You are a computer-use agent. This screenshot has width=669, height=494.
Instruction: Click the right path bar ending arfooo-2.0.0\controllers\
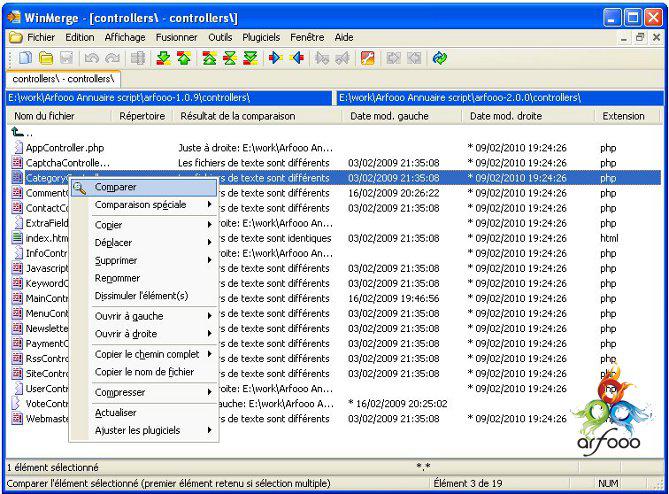[x=500, y=98]
